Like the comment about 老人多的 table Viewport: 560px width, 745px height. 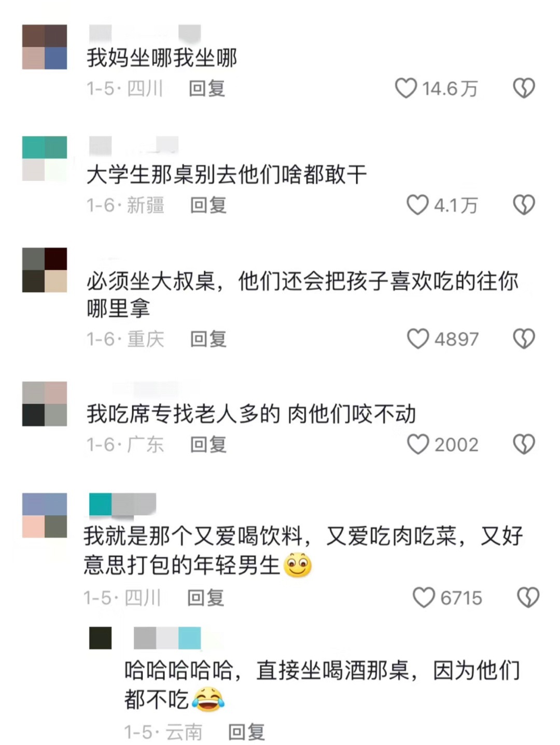pos(418,444)
